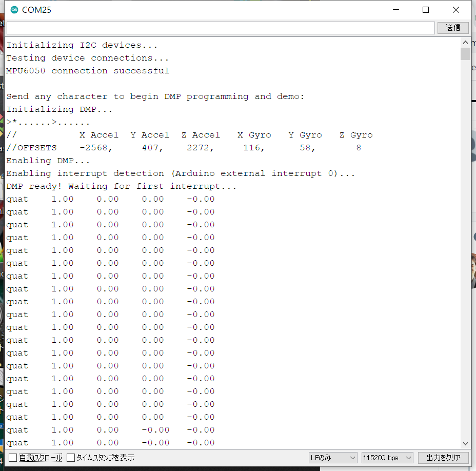
Task: Click the scrollbar up arrow
Action: pyautogui.click(x=465, y=43)
